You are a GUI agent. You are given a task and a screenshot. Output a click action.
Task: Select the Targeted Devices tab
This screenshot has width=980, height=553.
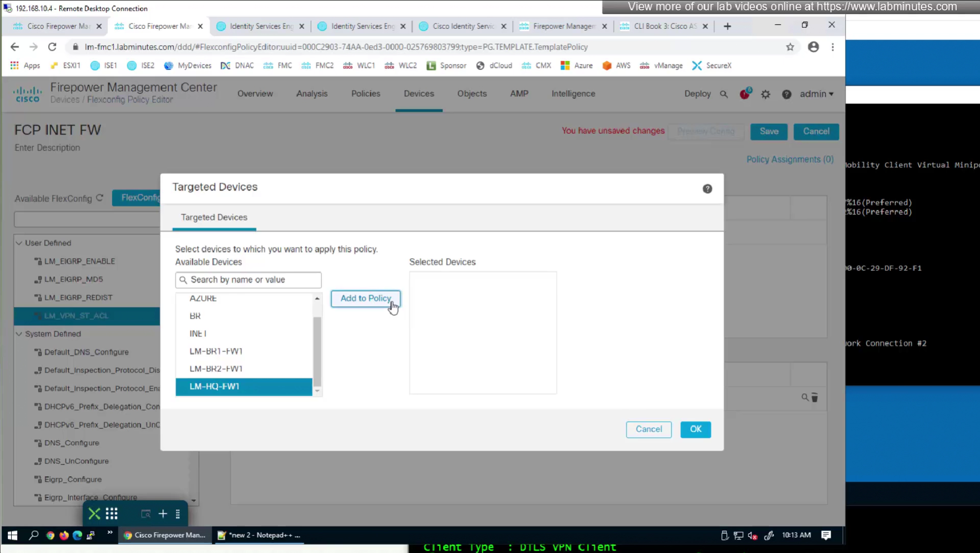click(214, 217)
